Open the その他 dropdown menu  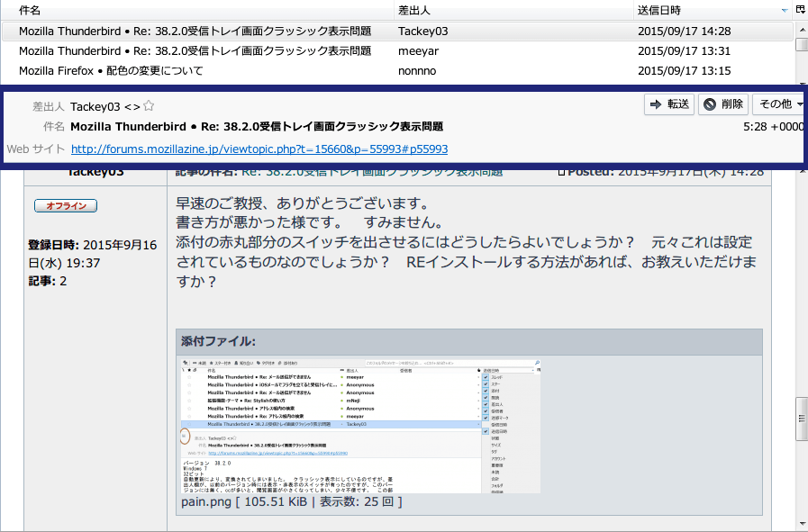pos(776,104)
